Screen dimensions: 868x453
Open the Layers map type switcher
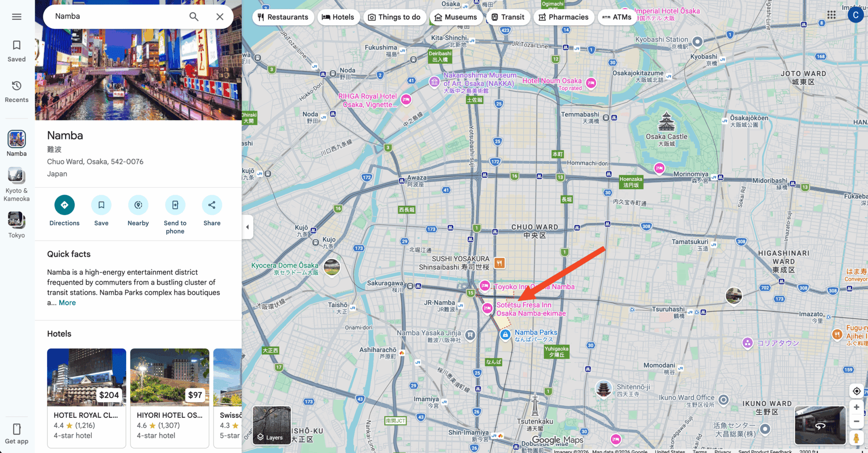tap(272, 425)
